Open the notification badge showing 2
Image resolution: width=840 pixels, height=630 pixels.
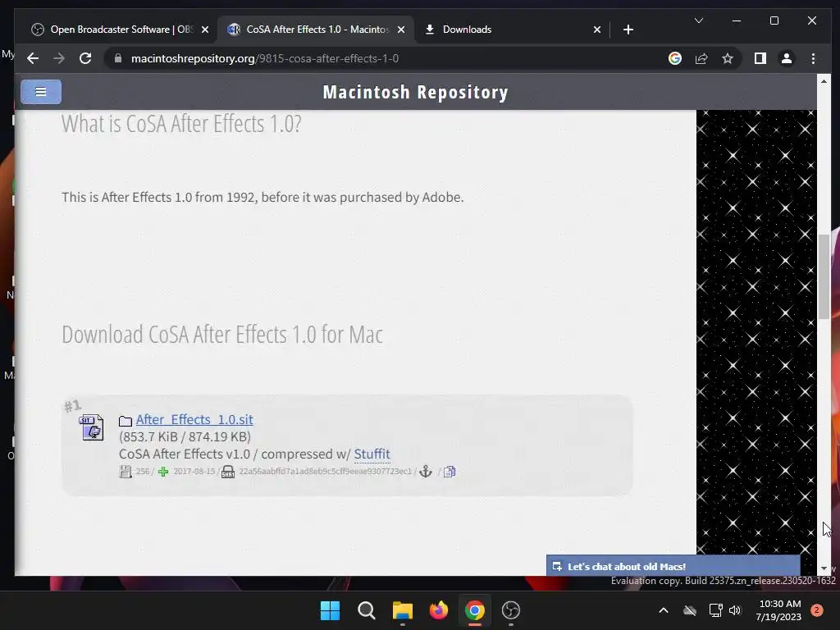(817, 610)
